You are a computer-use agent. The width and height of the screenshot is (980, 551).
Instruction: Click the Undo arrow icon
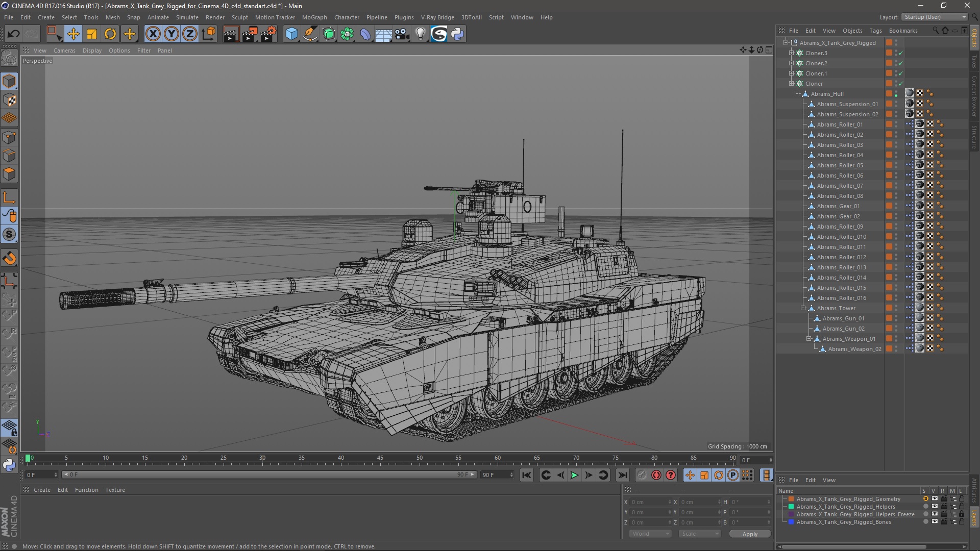click(14, 34)
